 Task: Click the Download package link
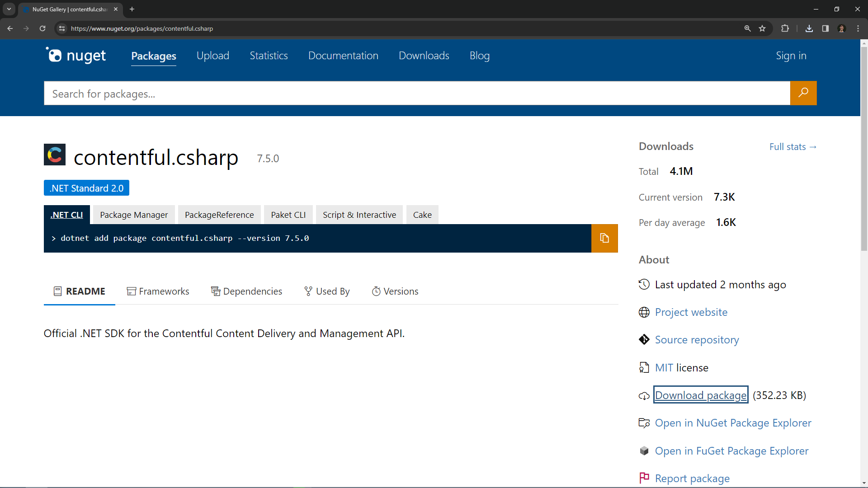[701, 395]
